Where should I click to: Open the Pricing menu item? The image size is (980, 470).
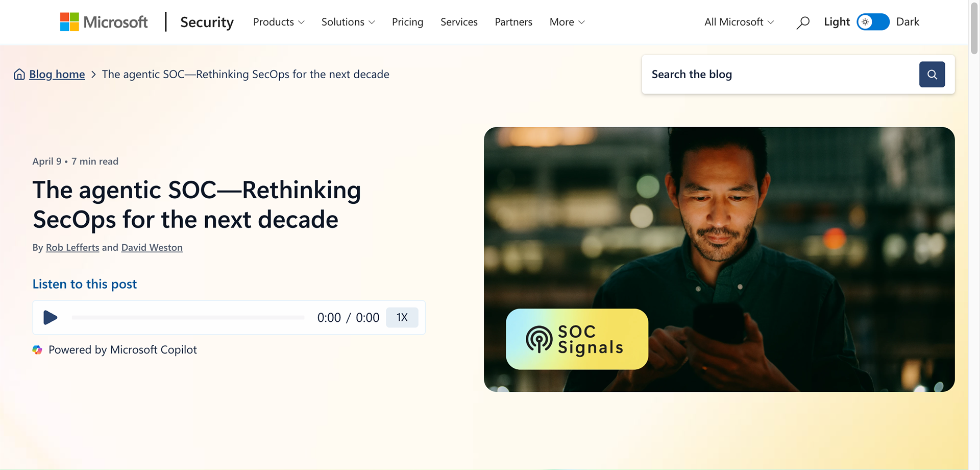pos(407,22)
